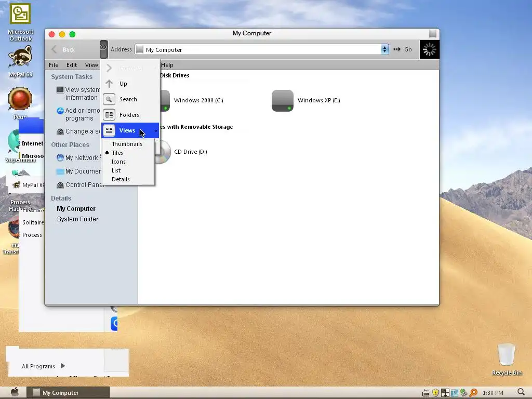Click the Hard Disk Drives group header
Viewport: 532px width, 399px height.
click(x=175, y=75)
